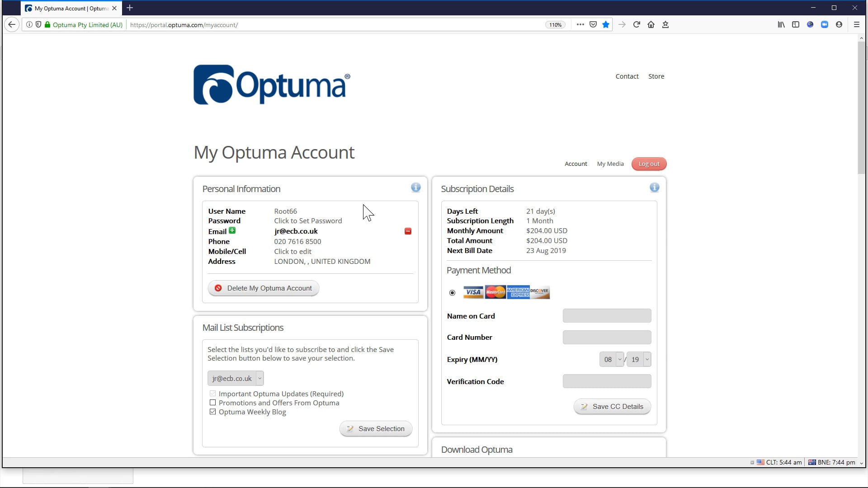
Task: Click the BNE 7:44 pm clock
Action: coord(831,462)
